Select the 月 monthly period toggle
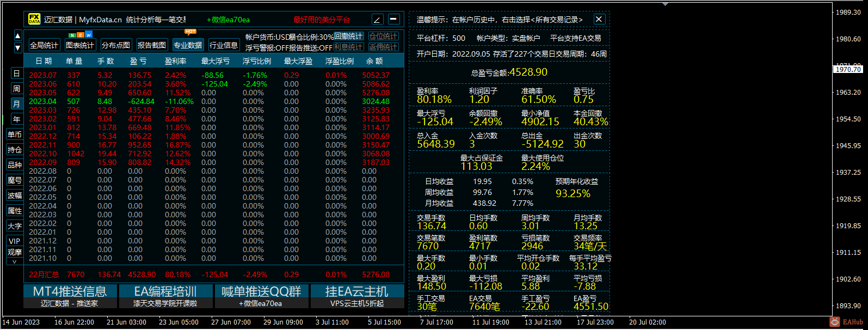868x330 pixels. (x=16, y=104)
